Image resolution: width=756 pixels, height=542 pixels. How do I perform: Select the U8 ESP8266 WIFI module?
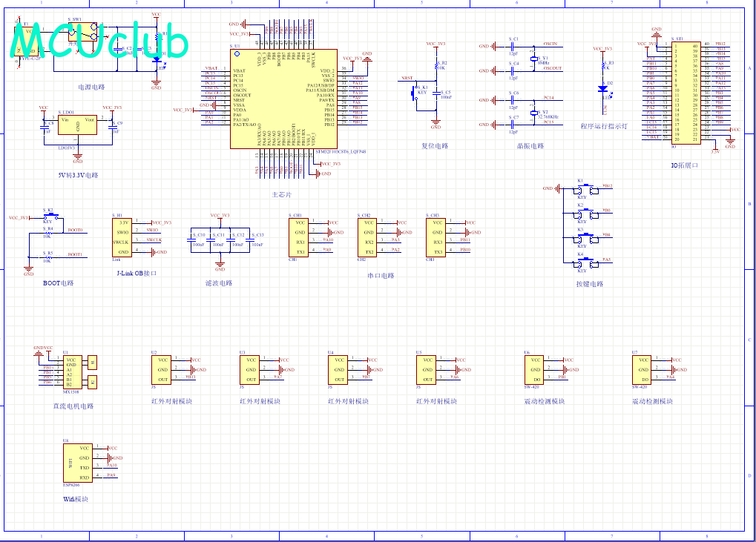(78, 463)
